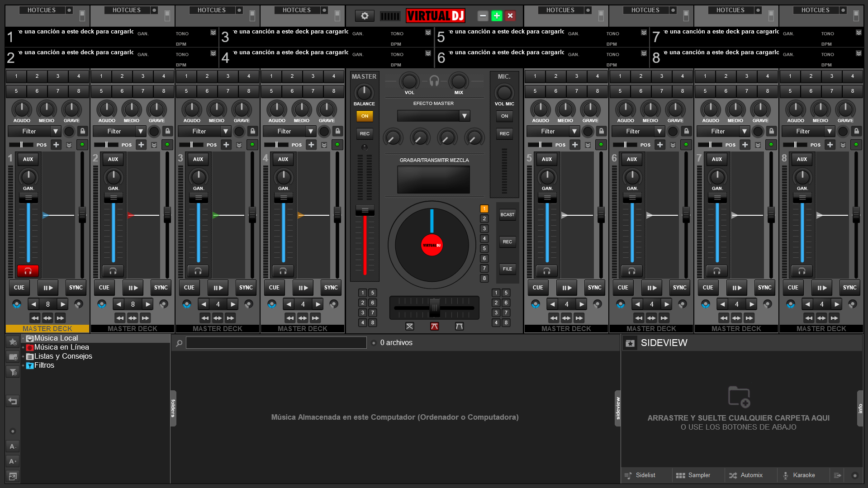Click the REC button under MASTER ON
This screenshot has width=868, height=488.
(365, 134)
